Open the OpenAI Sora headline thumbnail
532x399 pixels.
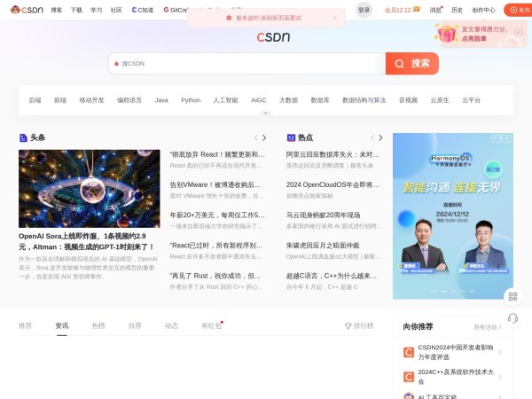(x=89, y=188)
